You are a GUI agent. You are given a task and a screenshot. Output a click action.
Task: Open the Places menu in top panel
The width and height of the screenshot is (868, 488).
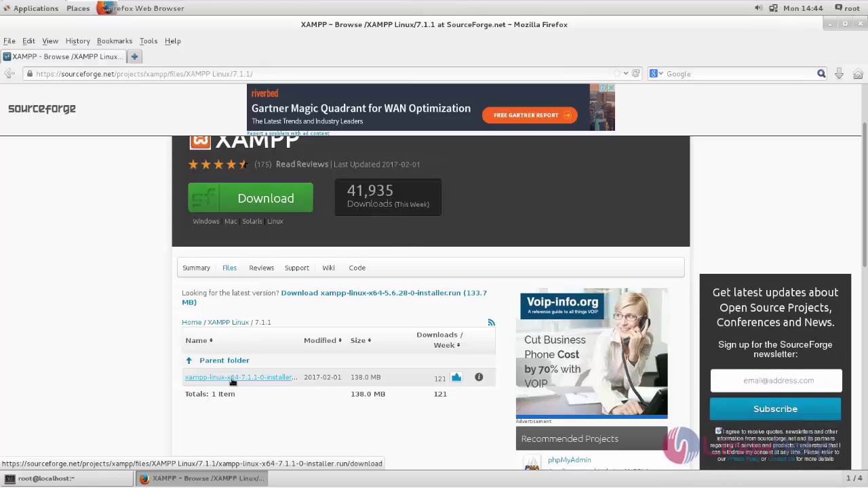[x=78, y=8]
